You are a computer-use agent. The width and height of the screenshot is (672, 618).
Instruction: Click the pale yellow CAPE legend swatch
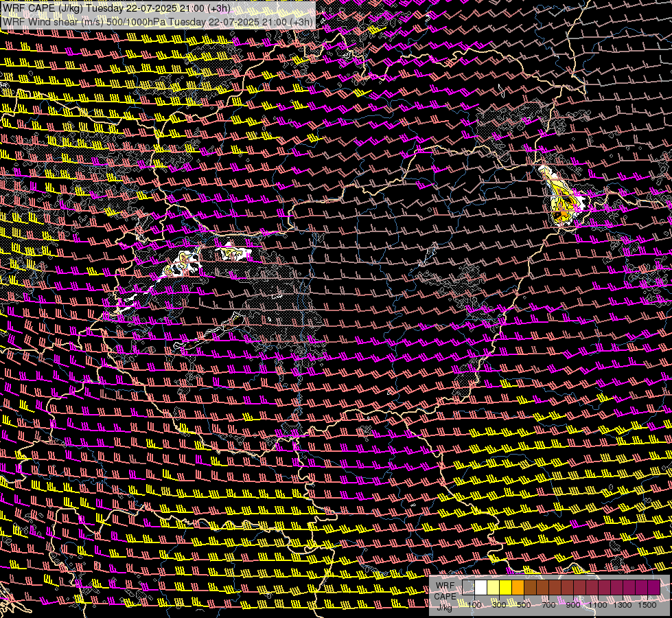coord(494,588)
